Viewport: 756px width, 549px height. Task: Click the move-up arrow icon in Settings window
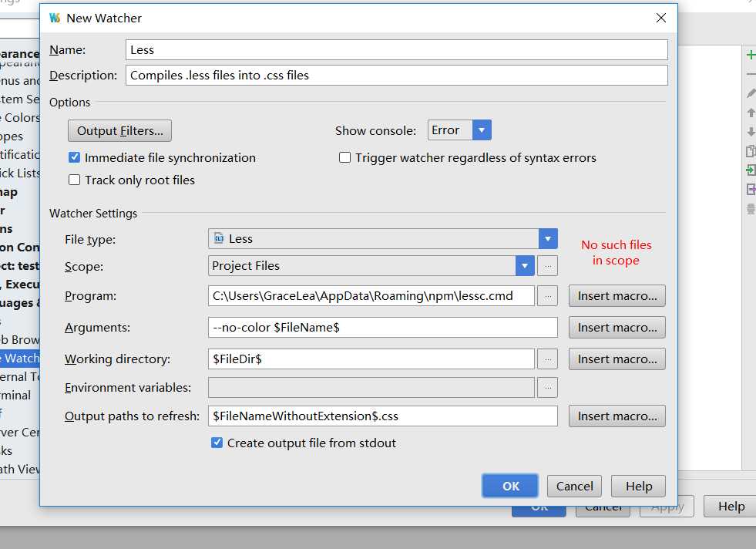coord(751,113)
